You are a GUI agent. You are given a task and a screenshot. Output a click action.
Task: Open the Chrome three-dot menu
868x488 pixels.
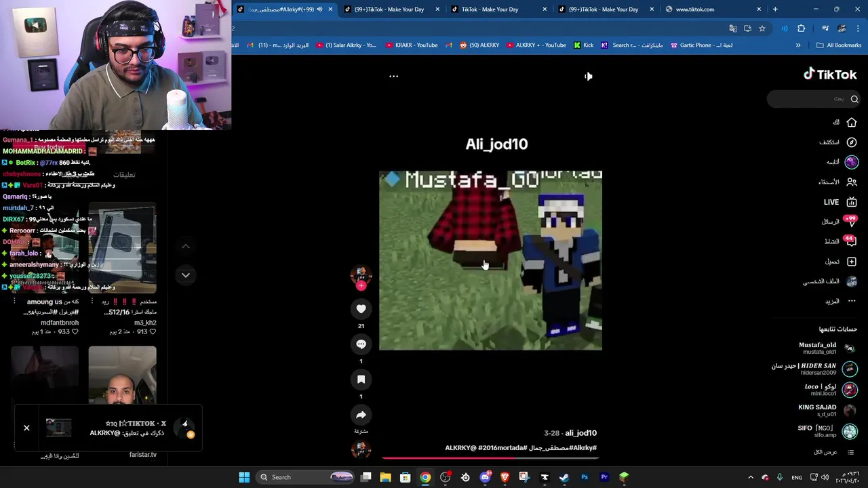(859, 28)
